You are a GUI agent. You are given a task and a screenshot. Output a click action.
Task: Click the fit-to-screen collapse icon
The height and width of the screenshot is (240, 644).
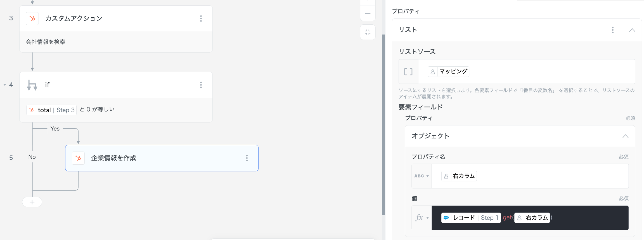point(368,32)
